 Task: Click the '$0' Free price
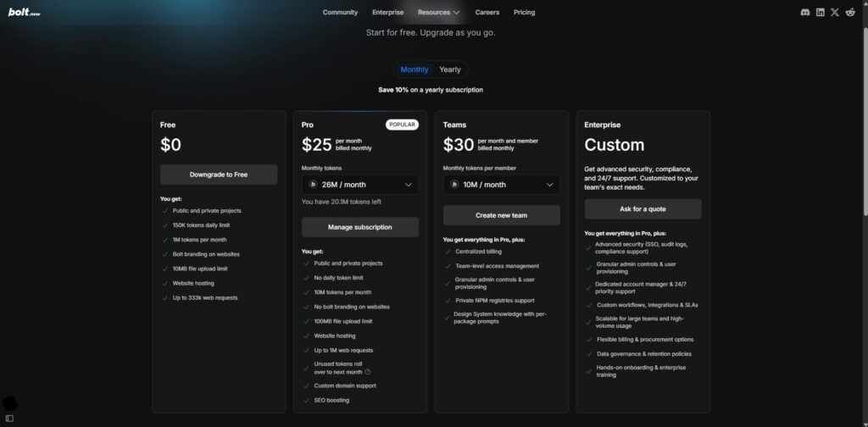tap(170, 145)
